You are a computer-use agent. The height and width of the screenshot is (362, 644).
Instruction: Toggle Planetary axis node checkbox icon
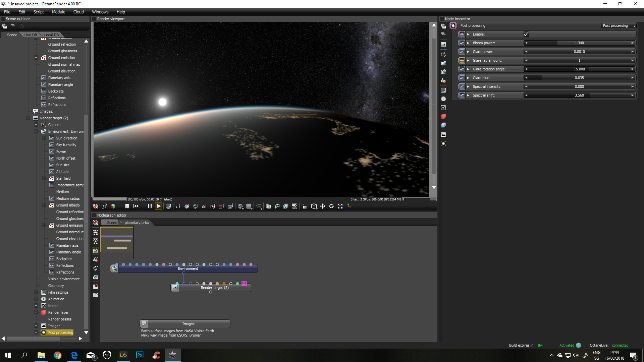[x=44, y=78]
